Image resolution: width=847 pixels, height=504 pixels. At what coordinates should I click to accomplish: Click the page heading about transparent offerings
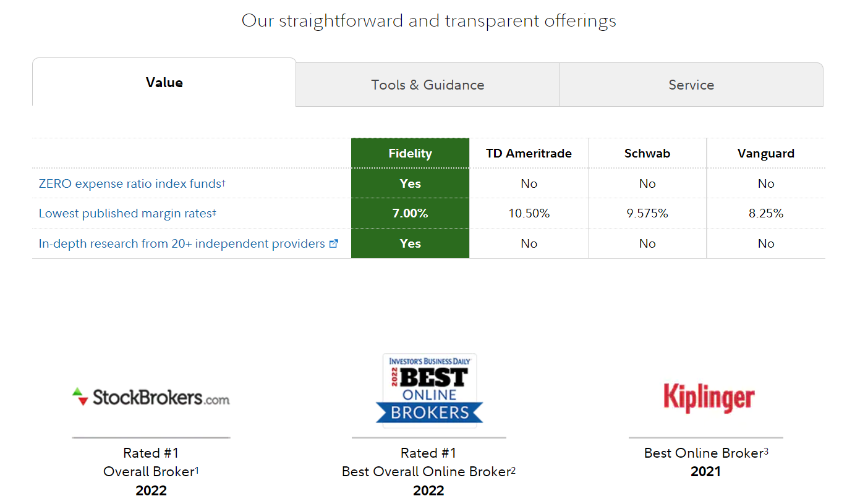(x=429, y=20)
